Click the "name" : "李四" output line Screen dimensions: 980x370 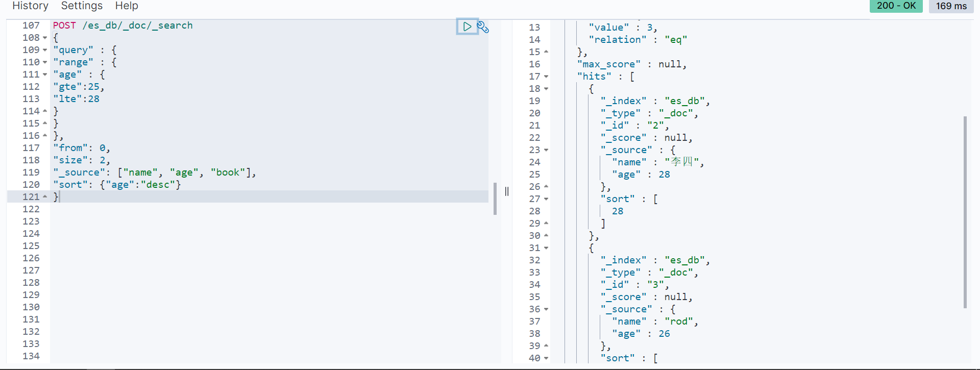coord(658,162)
